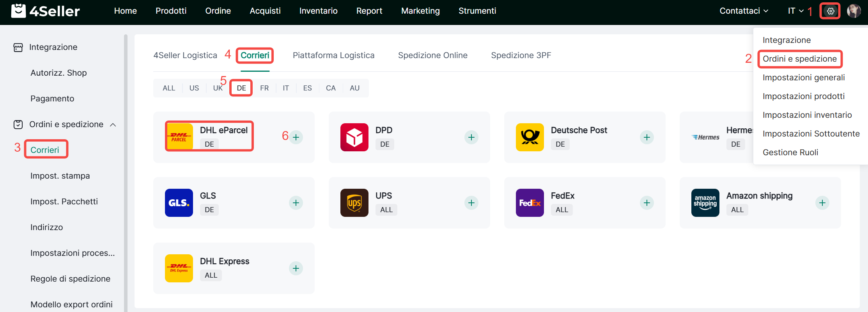
Task: Click the 4Seller logo
Action: point(46,11)
